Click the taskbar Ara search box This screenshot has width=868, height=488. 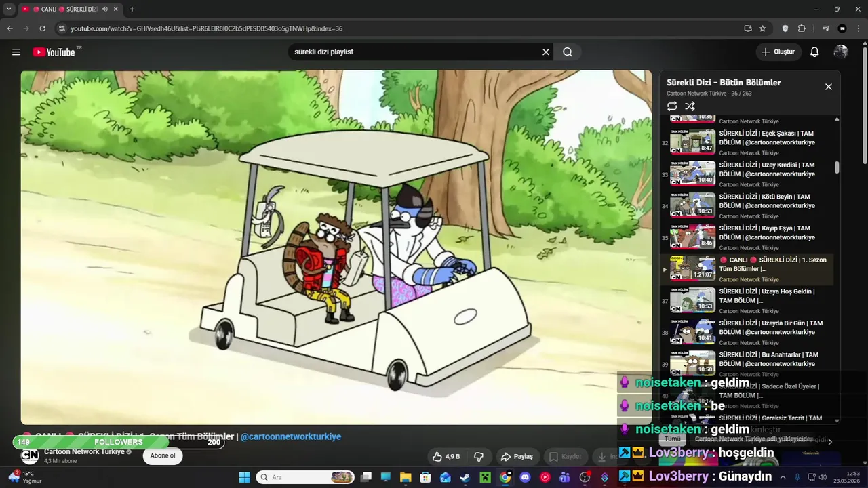point(305,477)
